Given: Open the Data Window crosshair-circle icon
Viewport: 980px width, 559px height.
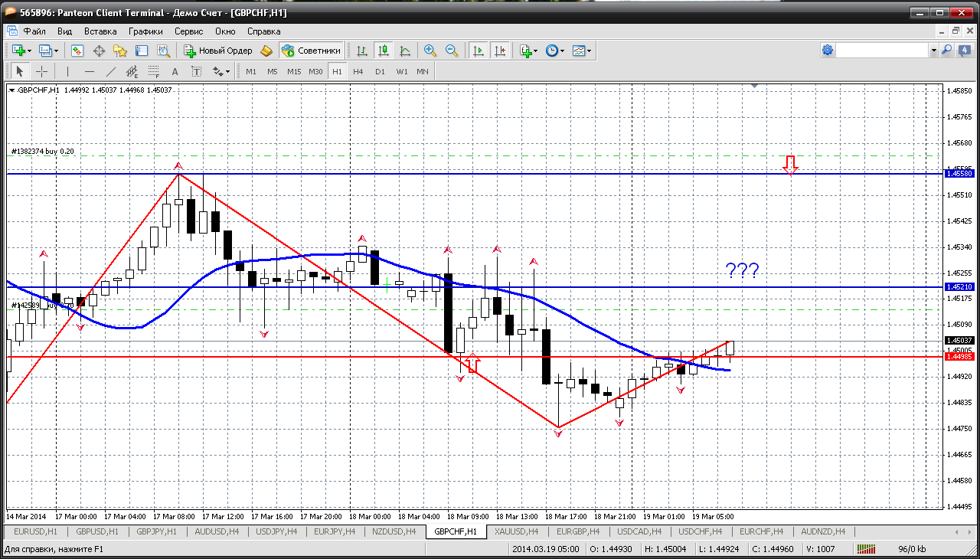Looking at the screenshot, I should click(99, 51).
